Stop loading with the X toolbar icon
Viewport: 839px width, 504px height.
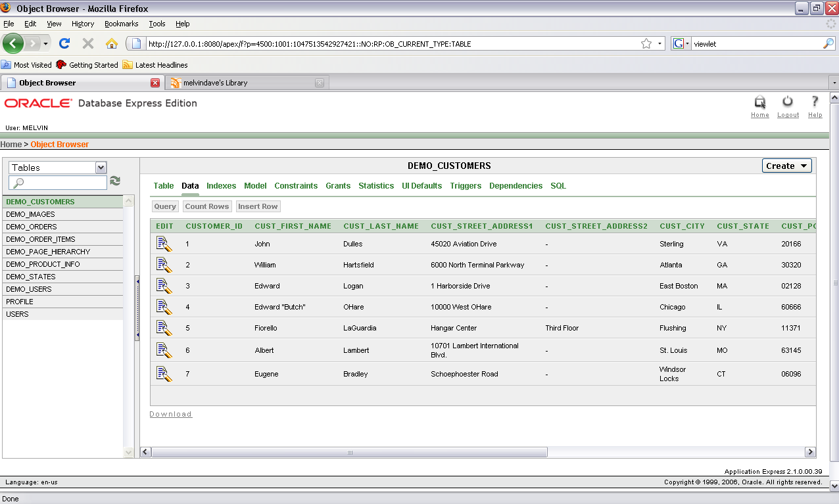(x=88, y=44)
